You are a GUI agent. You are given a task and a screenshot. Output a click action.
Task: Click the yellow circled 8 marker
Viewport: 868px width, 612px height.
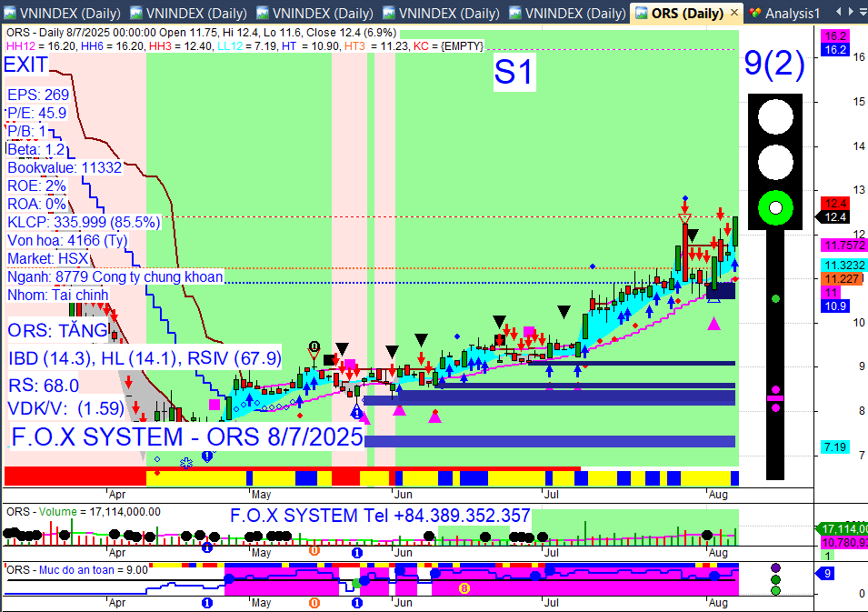coord(464,588)
